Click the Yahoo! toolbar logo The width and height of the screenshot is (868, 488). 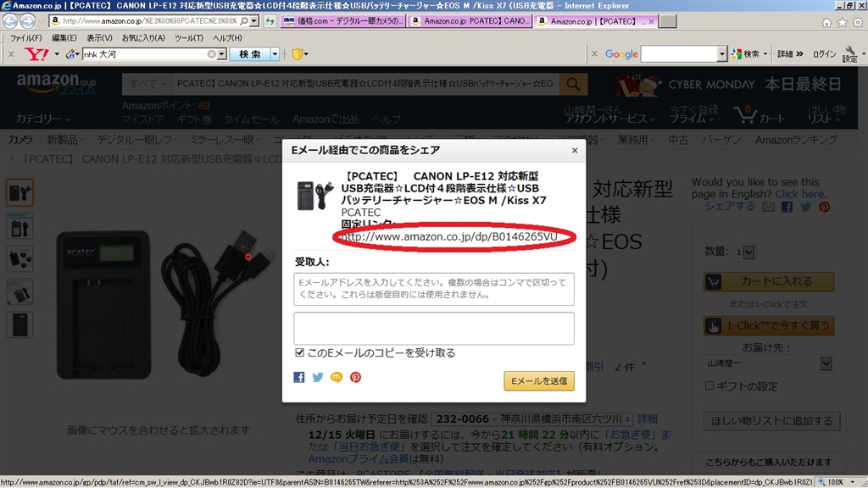point(36,54)
